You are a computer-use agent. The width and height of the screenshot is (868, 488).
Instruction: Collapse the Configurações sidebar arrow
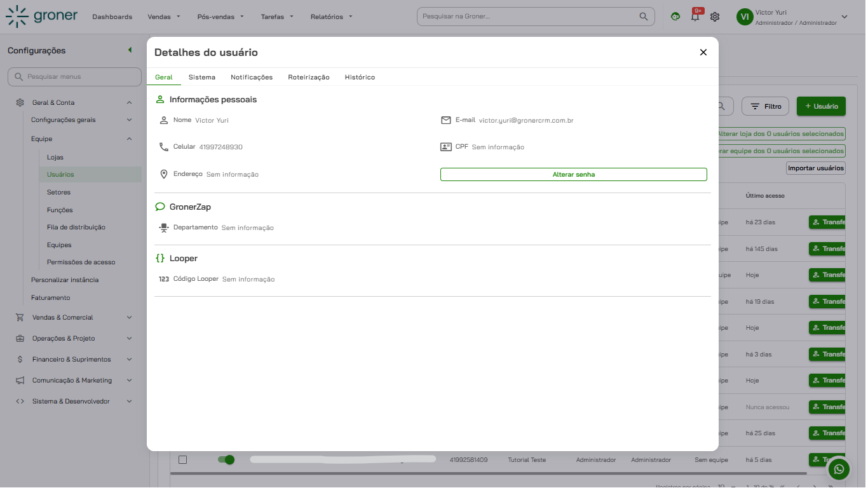click(x=130, y=50)
